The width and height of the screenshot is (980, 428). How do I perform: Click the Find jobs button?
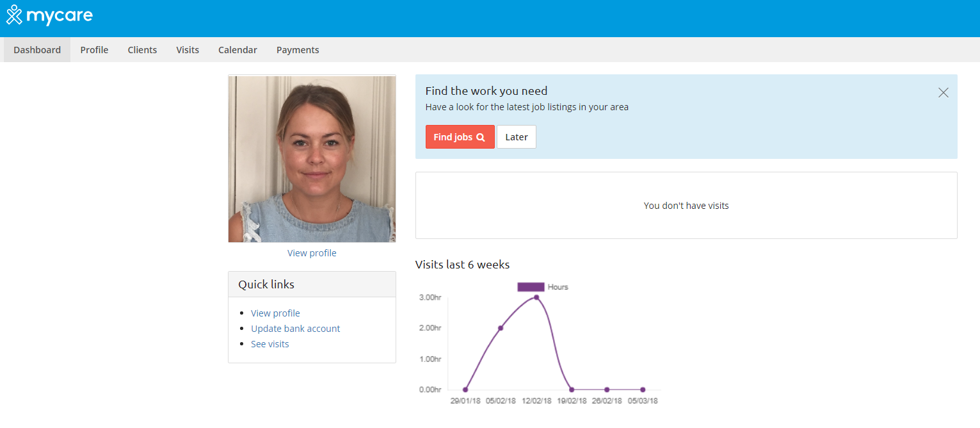pyautogui.click(x=460, y=136)
